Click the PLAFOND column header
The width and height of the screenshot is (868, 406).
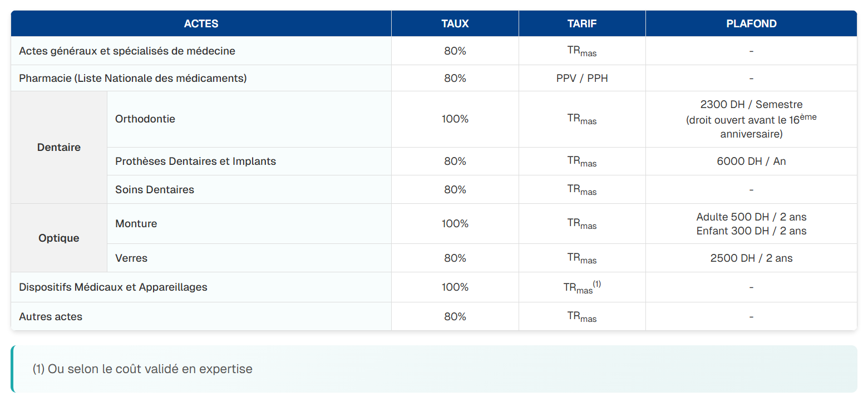click(x=751, y=24)
